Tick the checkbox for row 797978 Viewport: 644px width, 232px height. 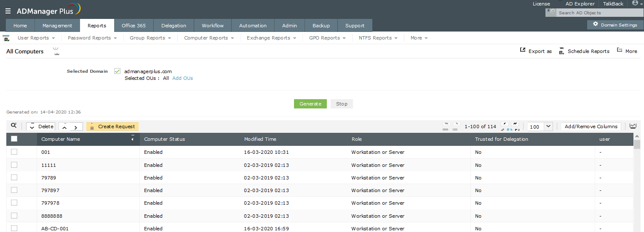[14, 203]
